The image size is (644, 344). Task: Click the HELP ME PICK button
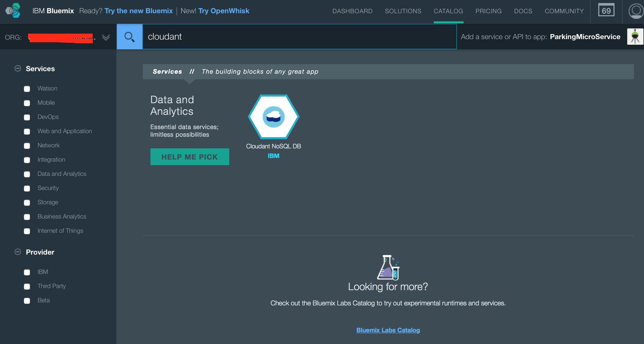click(x=190, y=157)
